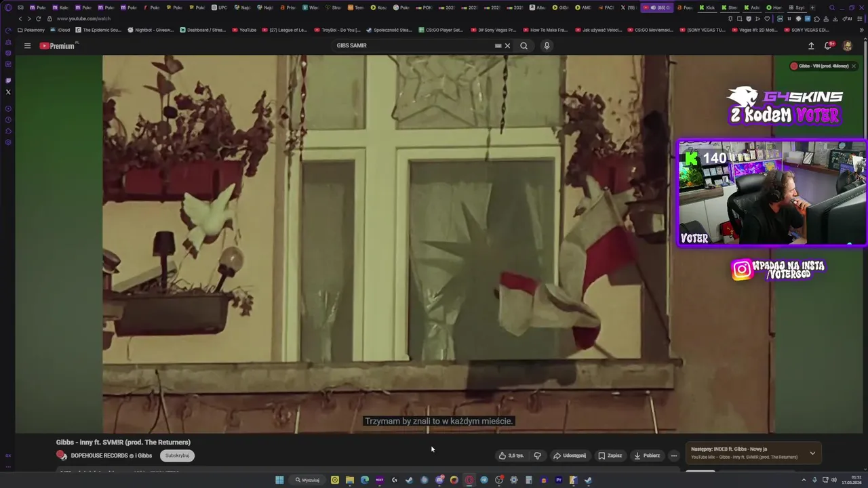Switch to the AME browser tab
Screen dimensions: 868x488
point(582,7)
